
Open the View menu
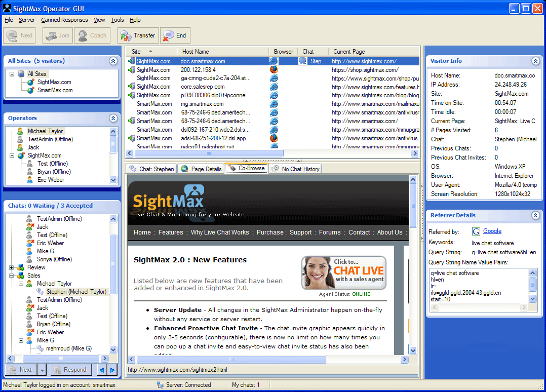pyautogui.click(x=99, y=20)
